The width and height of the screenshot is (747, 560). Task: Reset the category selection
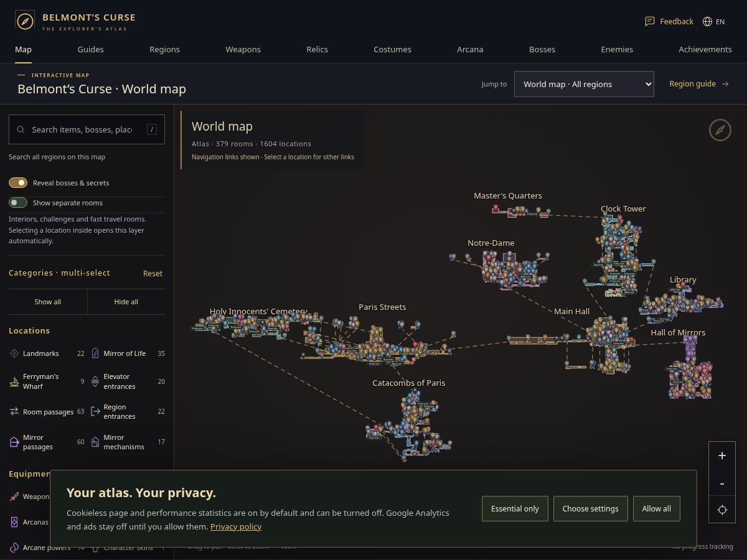click(x=153, y=273)
